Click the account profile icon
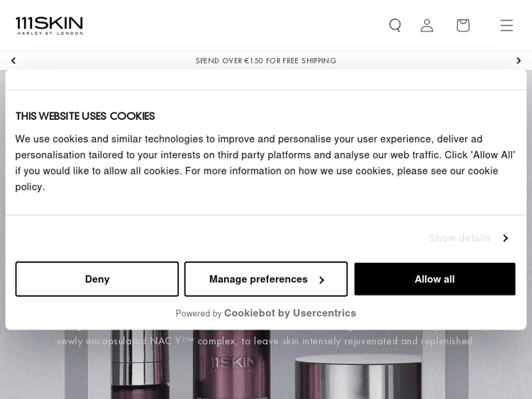Viewport: 532px width, 399px height. 426,26
